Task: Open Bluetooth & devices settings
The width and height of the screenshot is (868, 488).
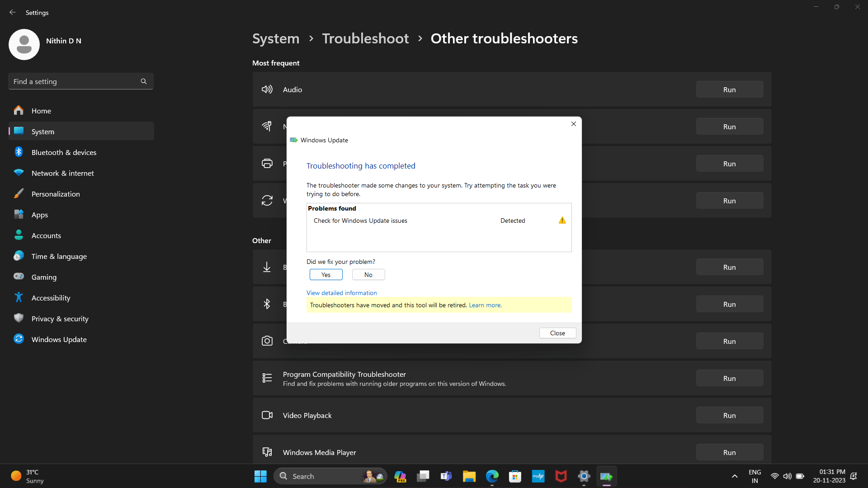Action: [64, 152]
